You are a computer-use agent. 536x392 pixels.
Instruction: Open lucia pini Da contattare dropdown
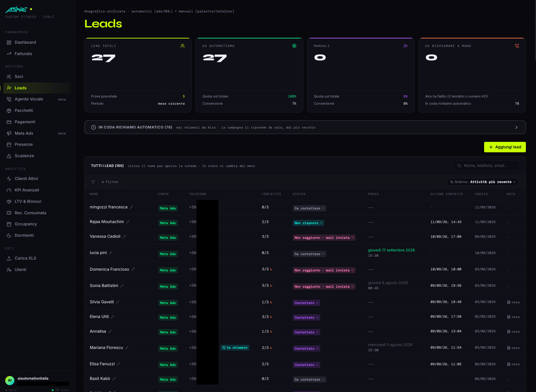tap(309, 254)
